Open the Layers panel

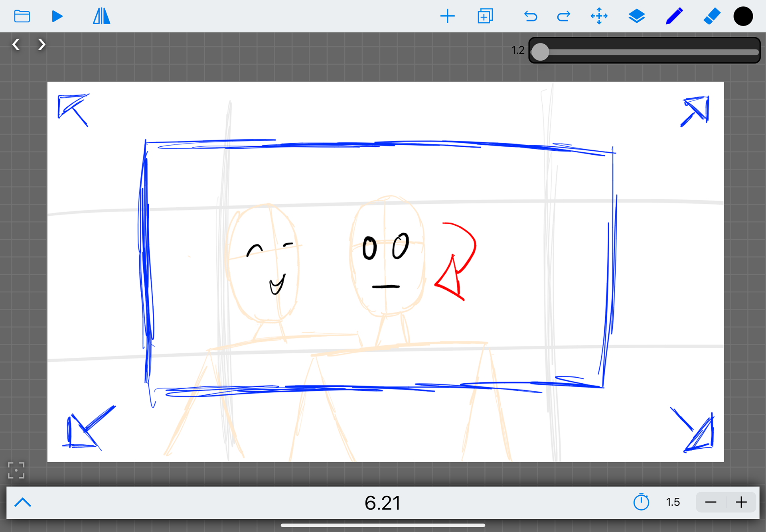[637, 16]
